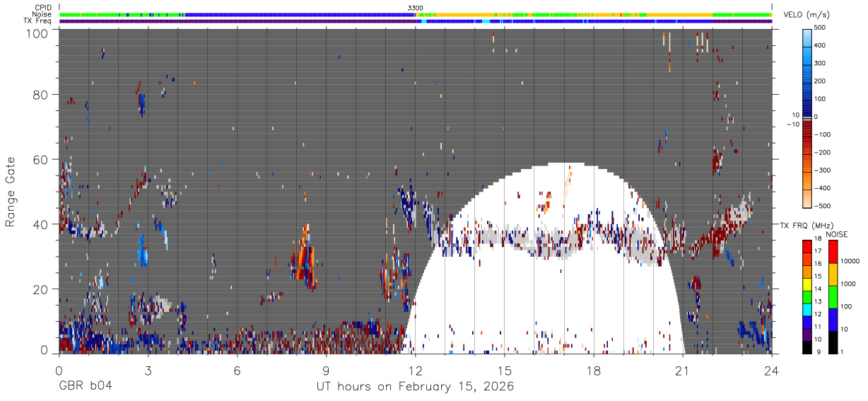
Task: Click the x-axis tick label 3
Action: [148, 370]
